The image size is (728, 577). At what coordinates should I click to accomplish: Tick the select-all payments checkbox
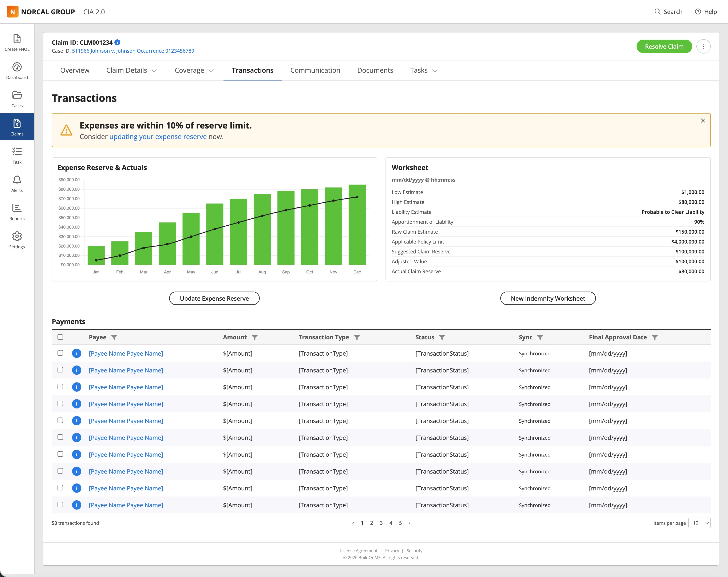(60, 337)
